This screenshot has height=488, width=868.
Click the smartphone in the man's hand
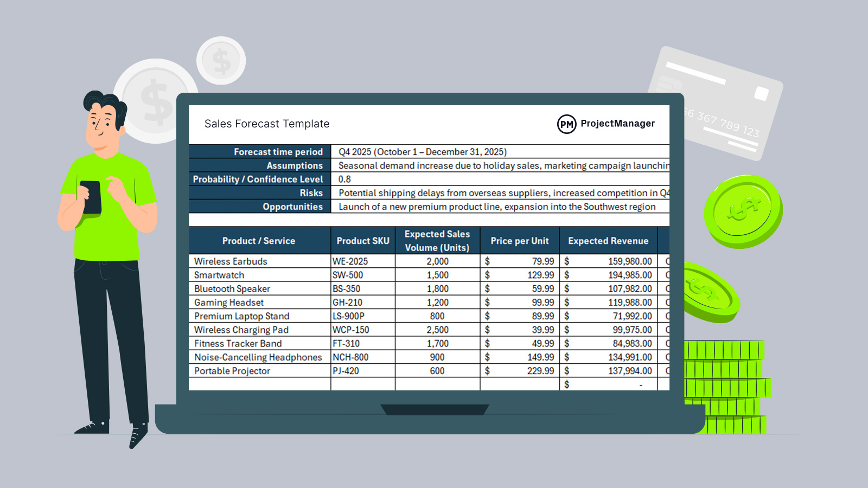click(x=91, y=196)
